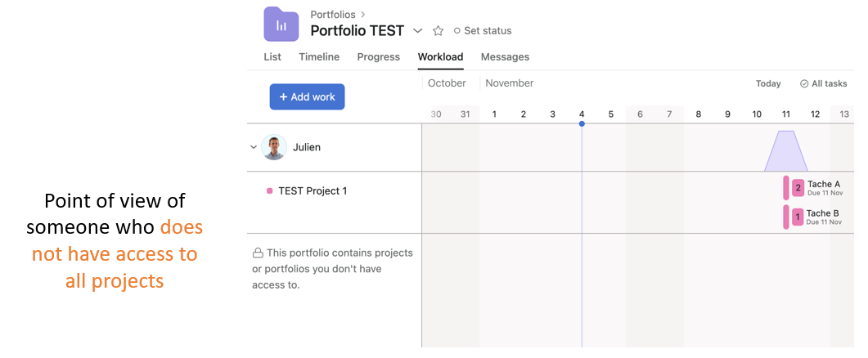This screenshot has width=868, height=358.
Task: Open Portfolio TEST title dropdown arrow
Action: click(417, 31)
